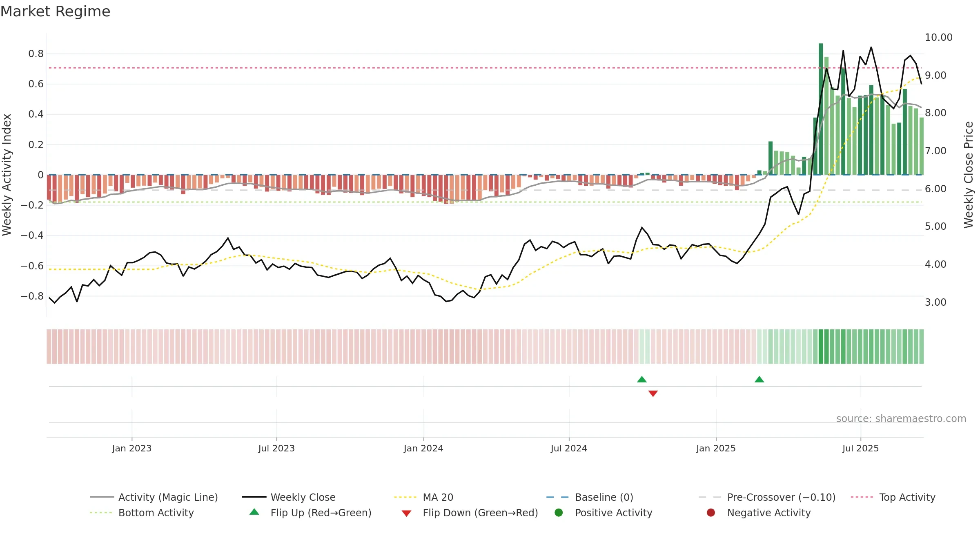Click the 3.00 price axis tick

(935, 302)
